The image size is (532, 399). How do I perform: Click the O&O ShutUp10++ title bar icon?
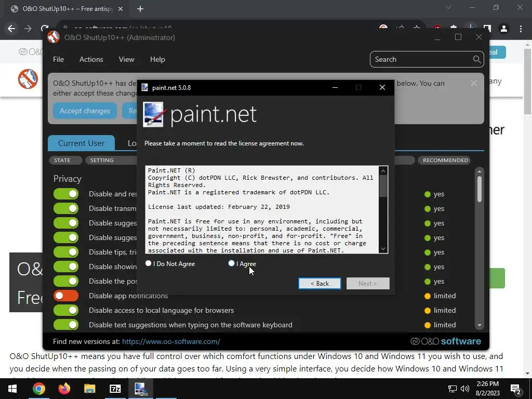coord(54,37)
